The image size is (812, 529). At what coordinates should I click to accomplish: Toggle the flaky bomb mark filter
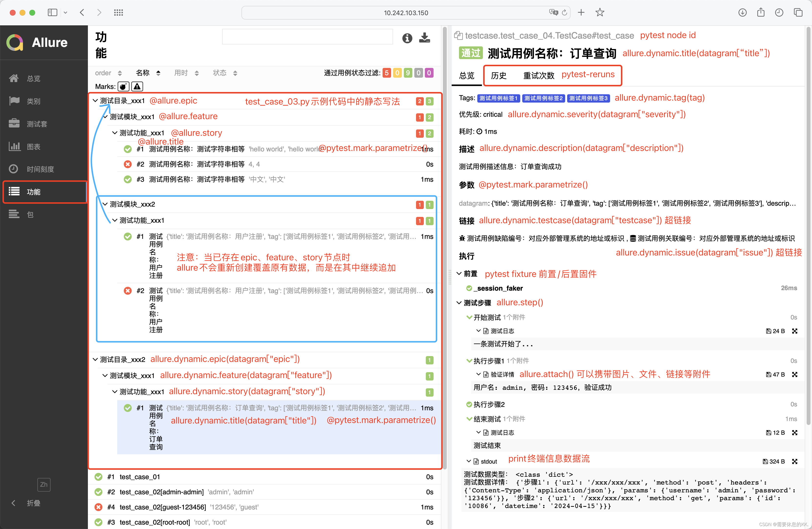click(124, 86)
